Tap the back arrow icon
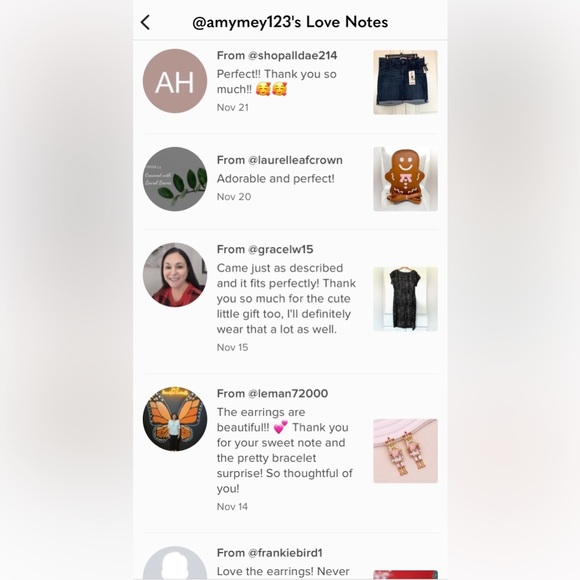 (145, 22)
